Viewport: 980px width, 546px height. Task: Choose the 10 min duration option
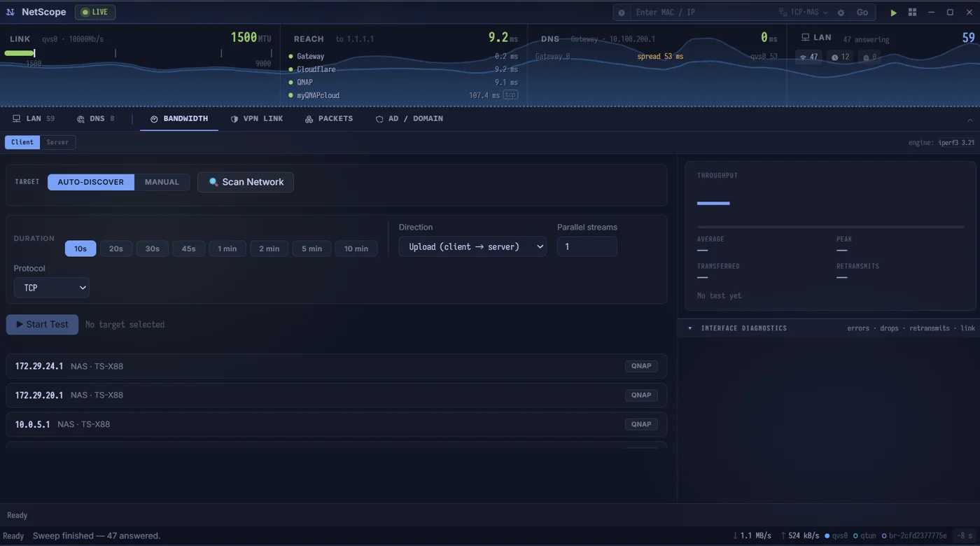pyautogui.click(x=356, y=248)
